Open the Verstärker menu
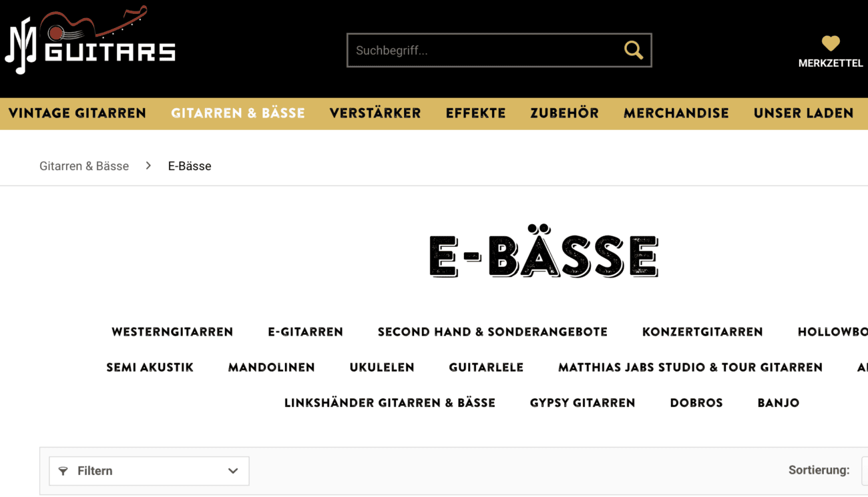The height and width of the screenshot is (497, 868). pos(375,113)
